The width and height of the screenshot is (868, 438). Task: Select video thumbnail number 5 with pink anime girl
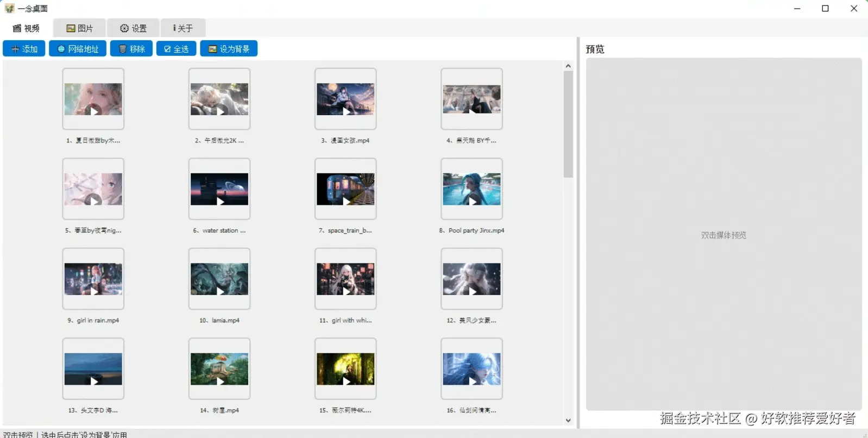click(93, 189)
